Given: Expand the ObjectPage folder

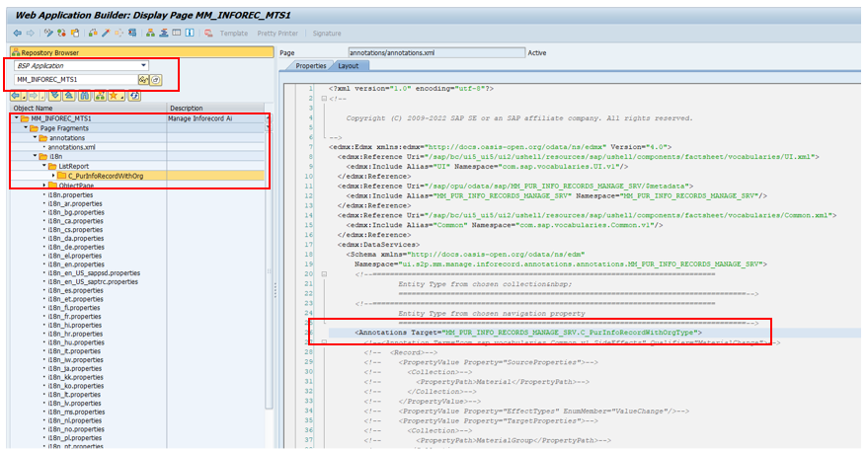Looking at the screenshot, I should coord(44,185).
